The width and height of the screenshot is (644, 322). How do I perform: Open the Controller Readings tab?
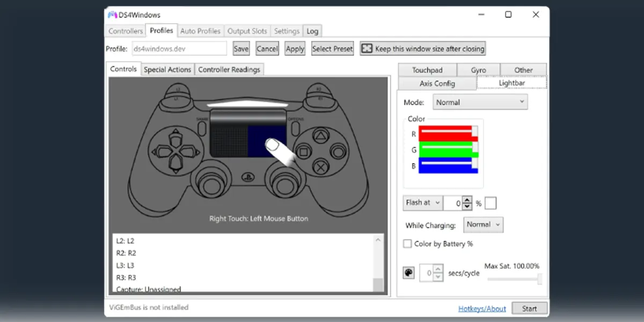click(229, 70)
